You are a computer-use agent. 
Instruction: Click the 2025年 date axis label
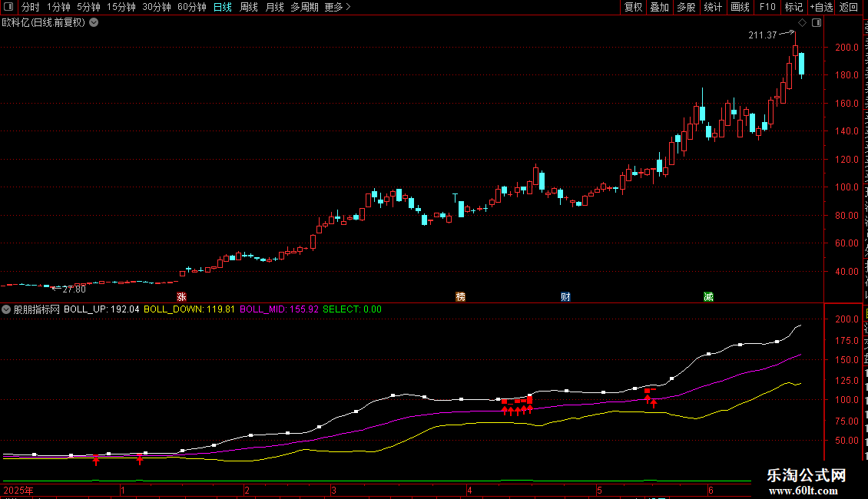coord(18,490)
